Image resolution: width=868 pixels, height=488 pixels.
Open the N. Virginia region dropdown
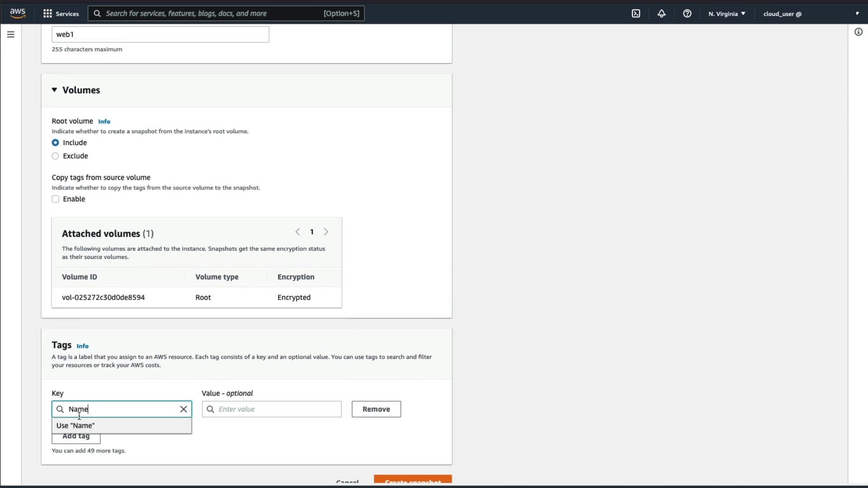pos(726,14)
